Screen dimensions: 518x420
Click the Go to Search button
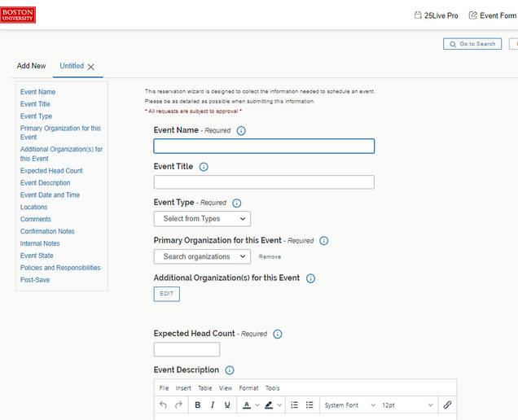click(x=472, y=44)
